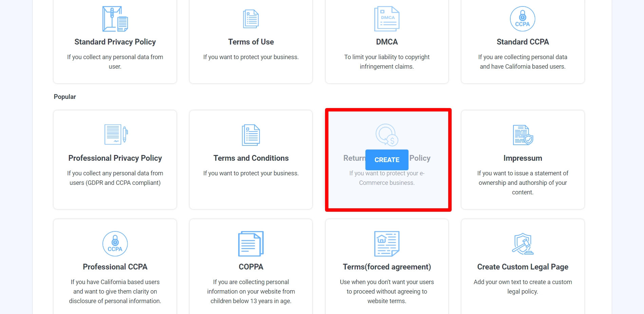The width and height of the screenshot is (644, 314).
Task: Click the Terms of Use document icon
Action: pyautogui.click(x=251, y=19)
